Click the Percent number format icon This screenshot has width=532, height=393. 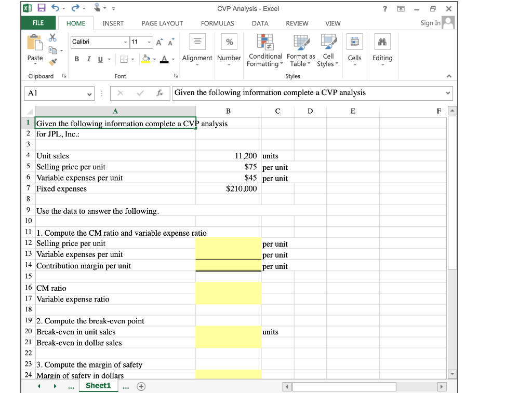229,42
